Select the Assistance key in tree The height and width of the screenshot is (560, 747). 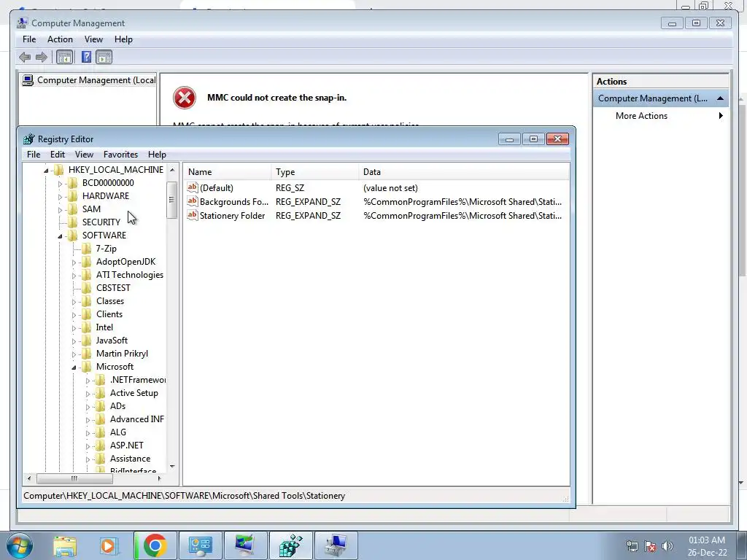pyautogui.click(x=130, y=459)
